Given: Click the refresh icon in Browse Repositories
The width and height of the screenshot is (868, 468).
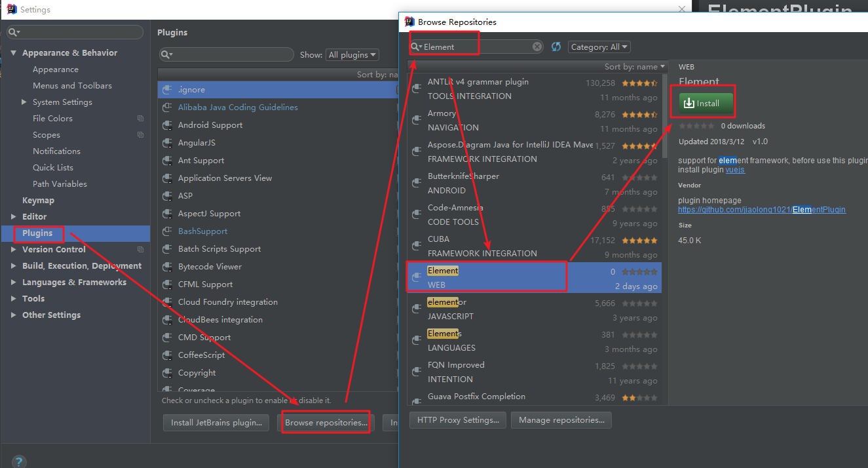Looking at the screenshot, I should click(556, 47).
